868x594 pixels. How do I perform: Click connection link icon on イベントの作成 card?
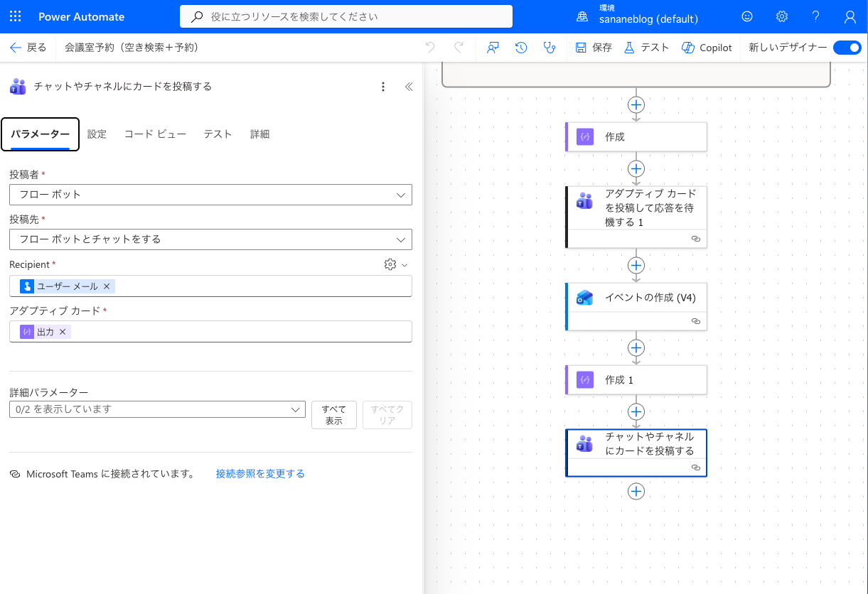coord(696,321)
